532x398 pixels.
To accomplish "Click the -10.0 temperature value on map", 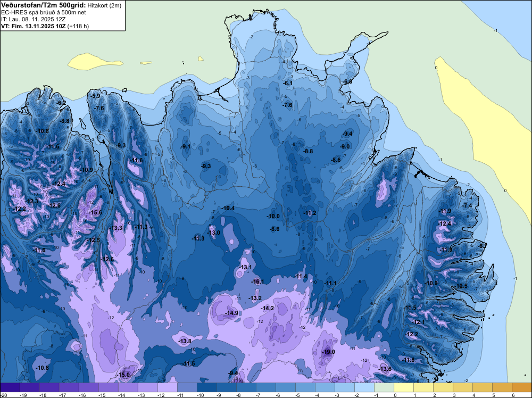I will (x=273, y=216).
